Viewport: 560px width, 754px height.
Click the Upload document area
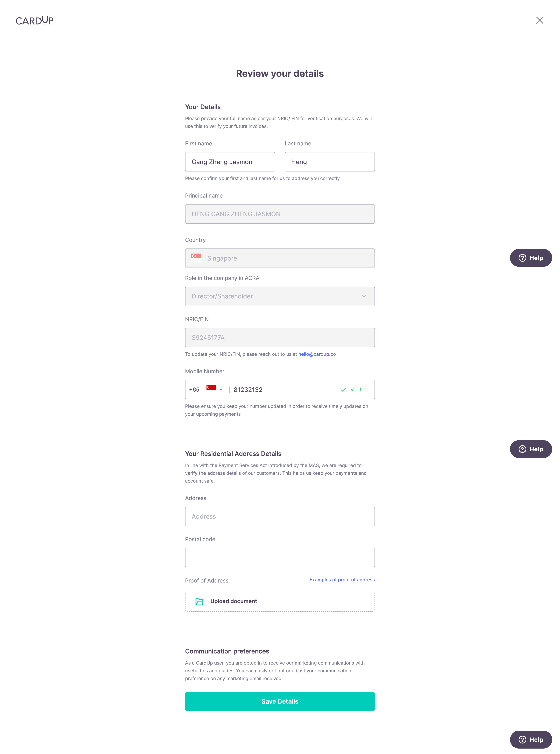tap(280, 601)
